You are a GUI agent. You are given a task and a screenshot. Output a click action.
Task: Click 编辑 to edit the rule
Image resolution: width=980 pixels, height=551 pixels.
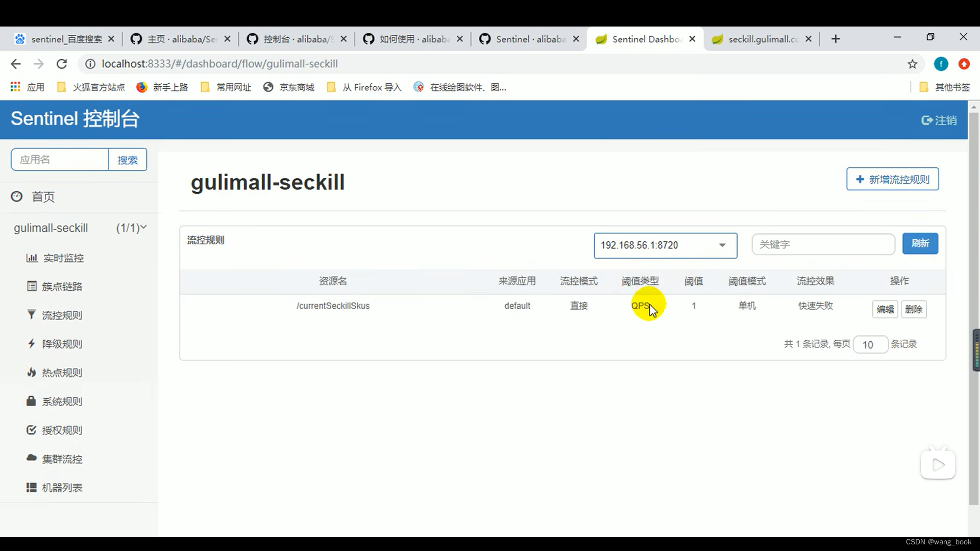[886, 309]
